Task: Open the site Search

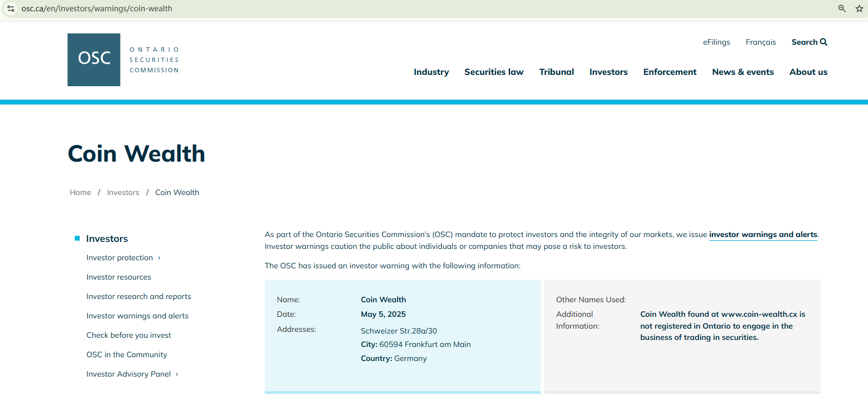Action: coord(809,42)
